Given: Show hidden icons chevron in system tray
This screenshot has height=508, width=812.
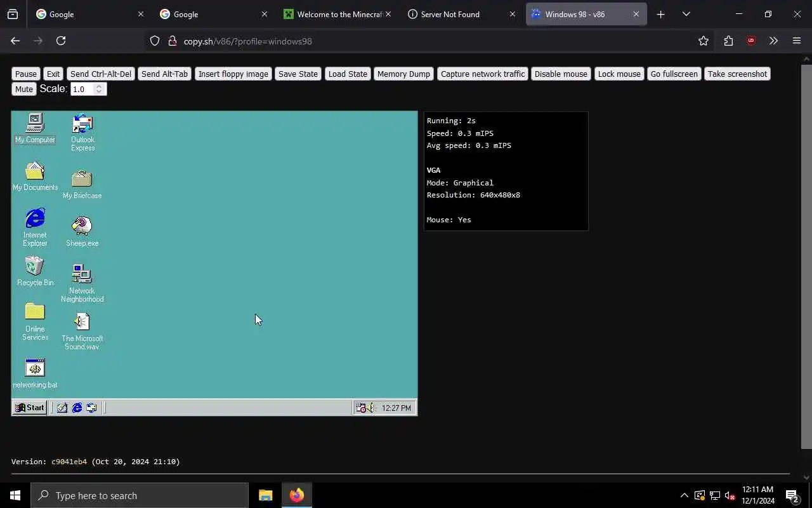Looking at the screenshot, I should [x=684, y=495].
